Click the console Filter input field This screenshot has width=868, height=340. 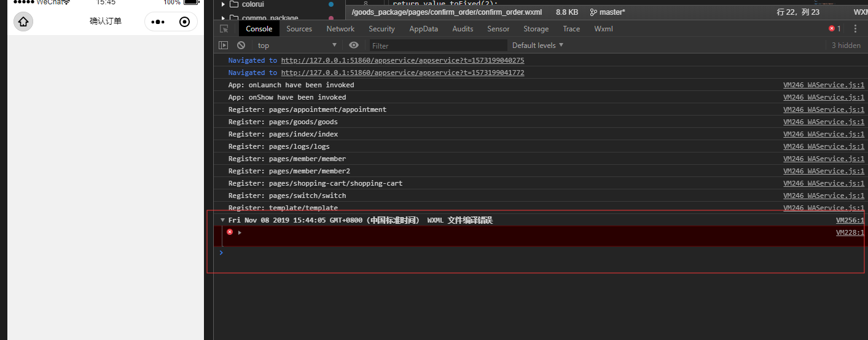(x=439, y=45)
